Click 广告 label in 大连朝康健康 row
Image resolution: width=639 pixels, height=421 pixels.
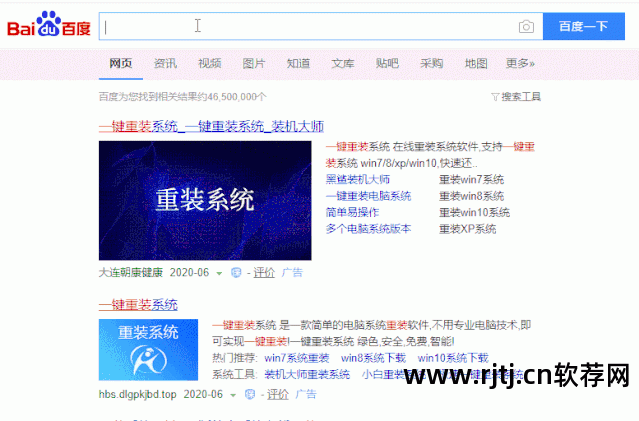pos(292,272)
